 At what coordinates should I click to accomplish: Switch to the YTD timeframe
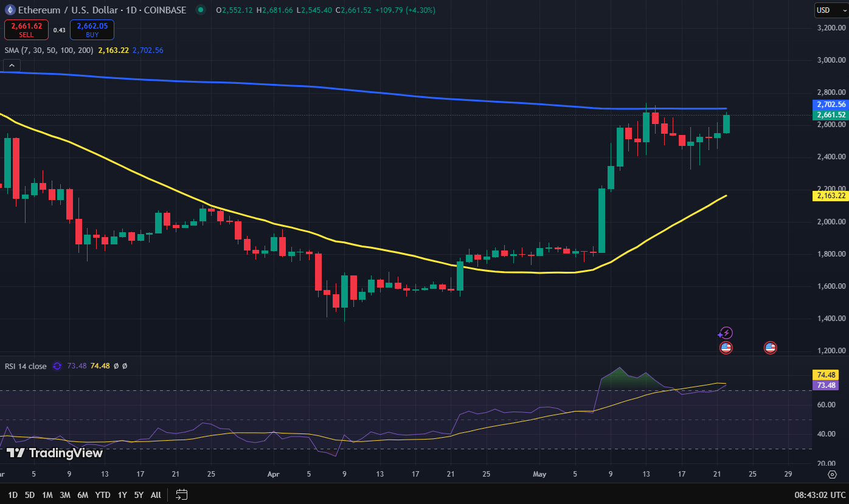[x=102, y=495]
